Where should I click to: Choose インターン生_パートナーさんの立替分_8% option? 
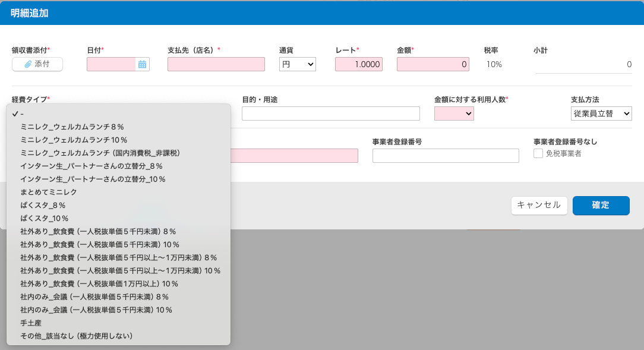[91, 166]
